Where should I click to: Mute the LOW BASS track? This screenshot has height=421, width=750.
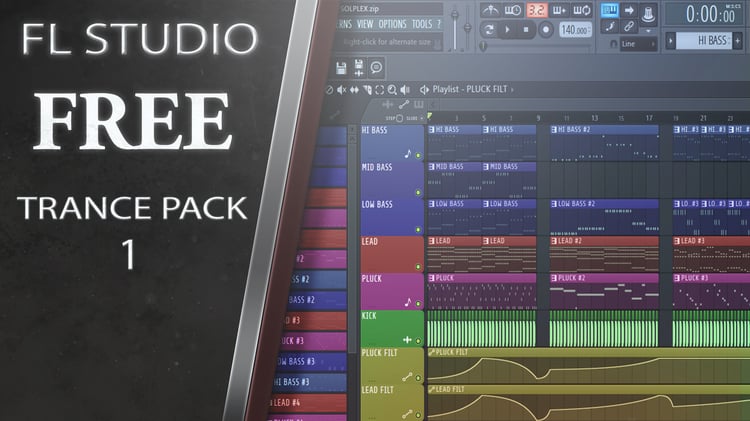(x=418, y=230)
